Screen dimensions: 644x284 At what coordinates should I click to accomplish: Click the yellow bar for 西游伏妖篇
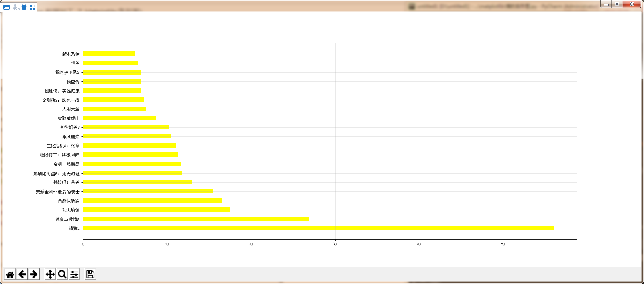pos(152,201)
